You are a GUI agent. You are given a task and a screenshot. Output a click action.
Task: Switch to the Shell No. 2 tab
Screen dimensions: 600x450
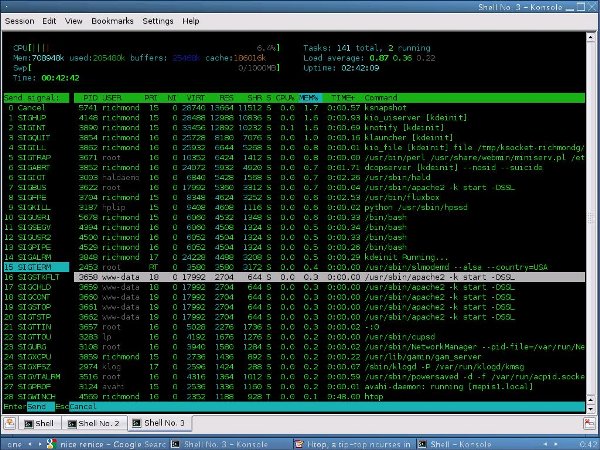point(99,424)
